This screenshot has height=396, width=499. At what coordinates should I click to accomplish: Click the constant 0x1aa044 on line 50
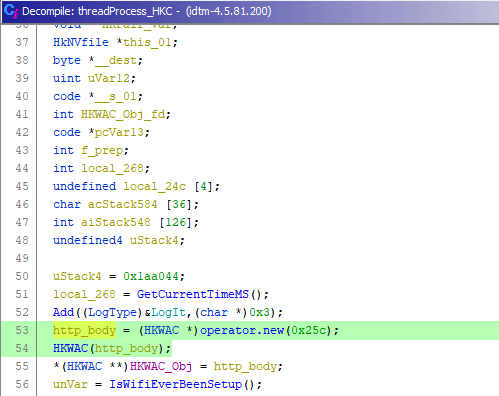coord(151,276)
